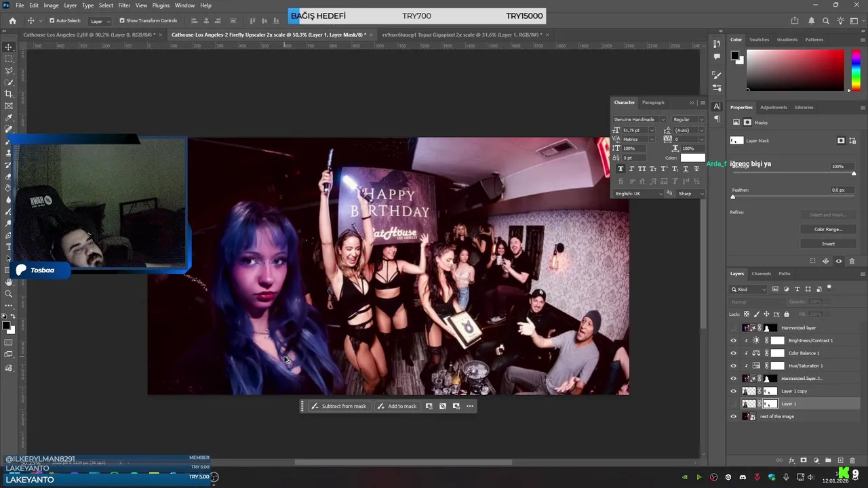
Task: Select the Crop tool
Action: [x=9, y=94]
